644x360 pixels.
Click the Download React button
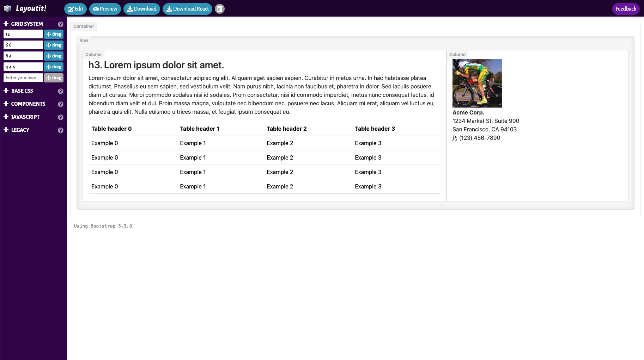pyautogui.click(x=187, y=9)
